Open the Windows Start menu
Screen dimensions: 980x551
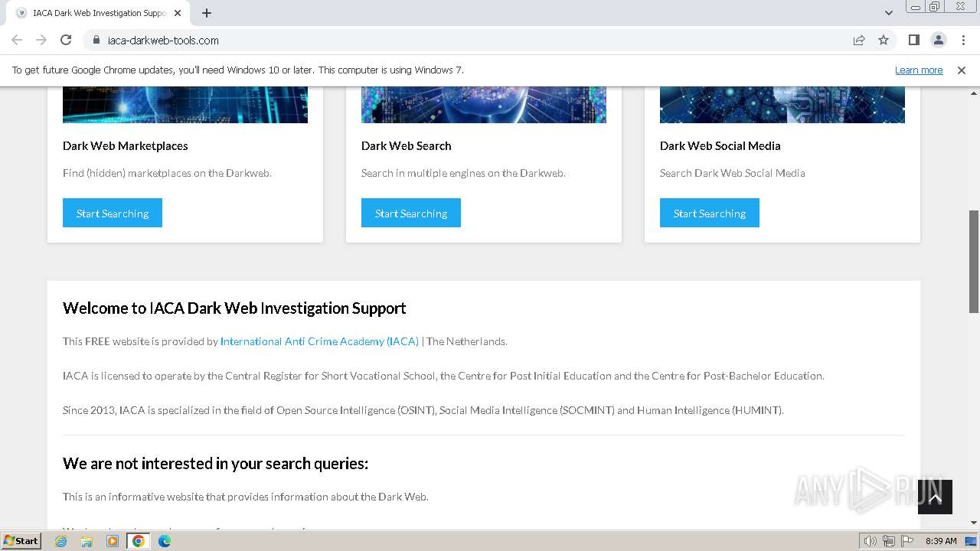point(21,540)
